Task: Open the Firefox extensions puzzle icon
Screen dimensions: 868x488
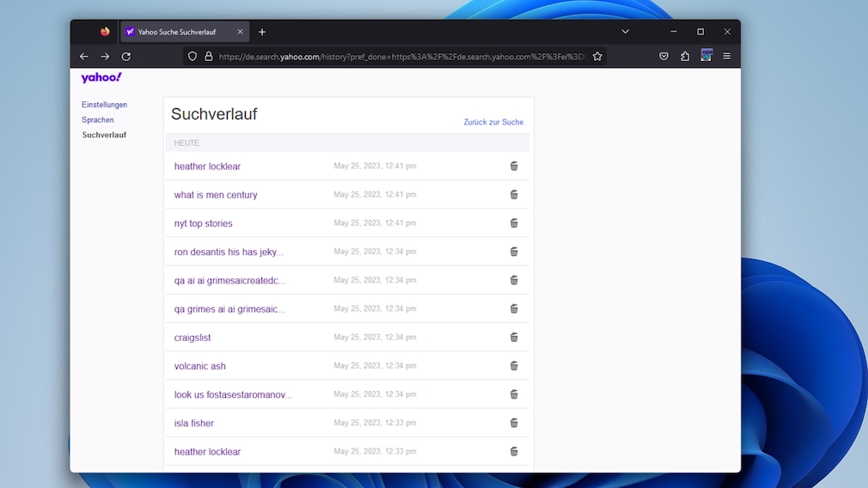Action: 685,57
